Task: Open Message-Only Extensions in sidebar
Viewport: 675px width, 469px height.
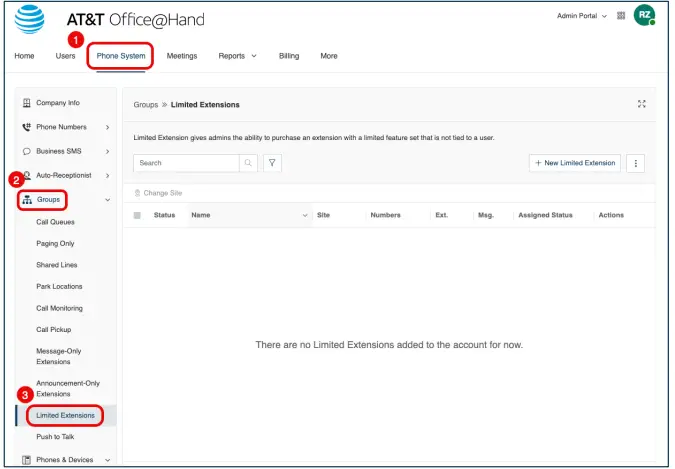Action: [x=59, y=357]
